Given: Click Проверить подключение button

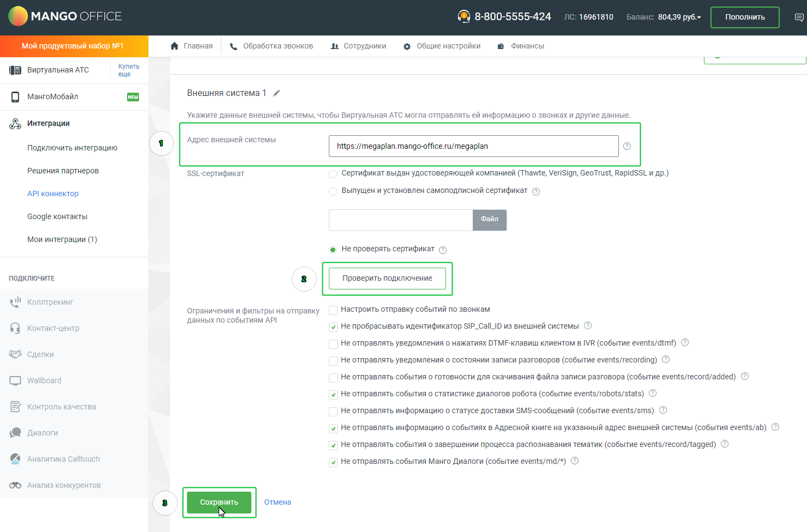Looking at the screenshot, I should (x=387, y=279).
